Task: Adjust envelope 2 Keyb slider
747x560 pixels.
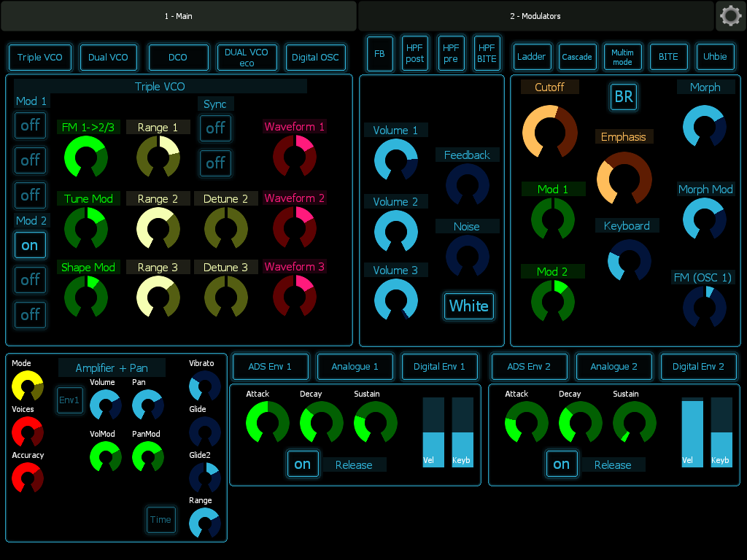Action: [721, 432]
